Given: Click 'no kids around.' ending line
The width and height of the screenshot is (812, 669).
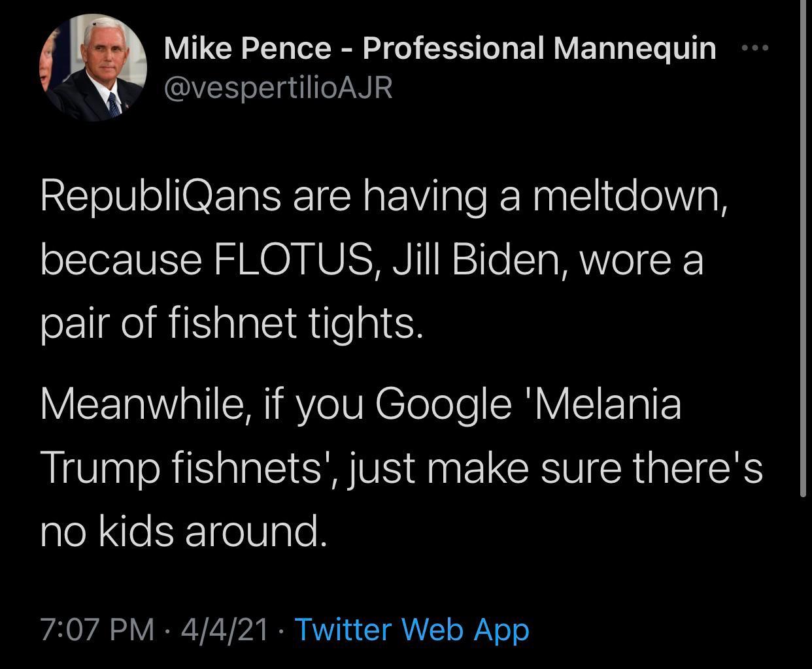Looking at the screenshot, I should [182, 532].
